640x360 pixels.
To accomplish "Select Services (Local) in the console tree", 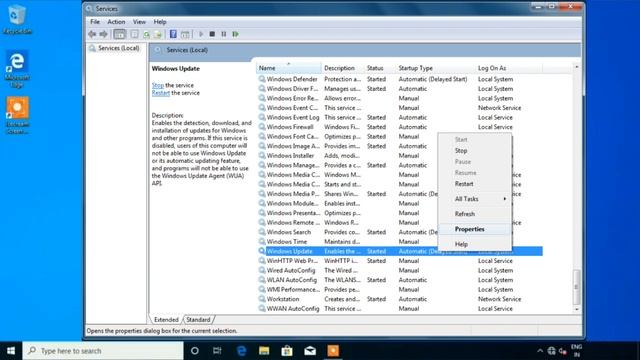I will click(x=118, y=48).
